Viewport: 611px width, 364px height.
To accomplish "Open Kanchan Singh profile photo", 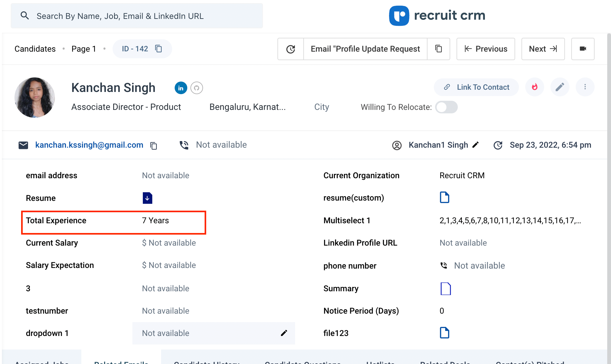I will [x=35, y=98].
